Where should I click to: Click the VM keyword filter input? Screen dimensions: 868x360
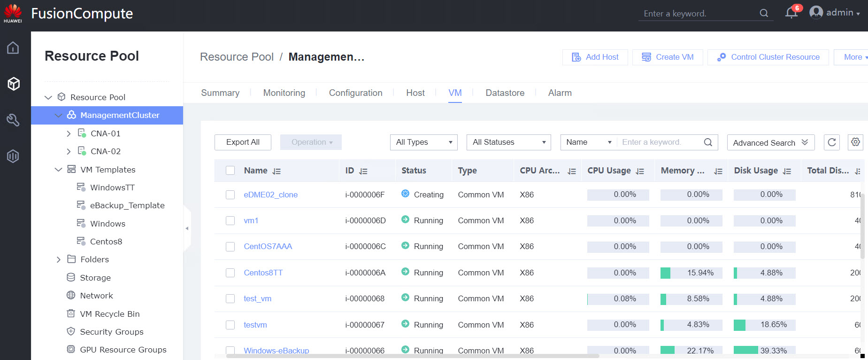click(x=660, y=142)
